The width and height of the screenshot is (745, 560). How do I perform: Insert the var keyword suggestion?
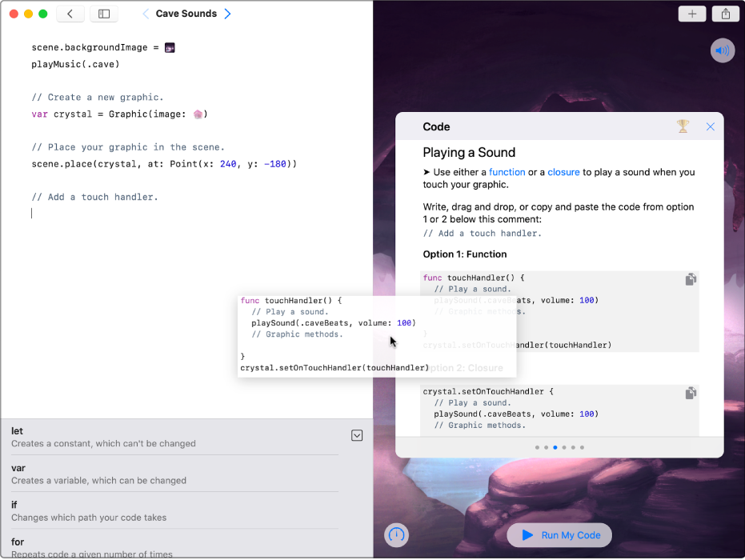pos(174,474)
